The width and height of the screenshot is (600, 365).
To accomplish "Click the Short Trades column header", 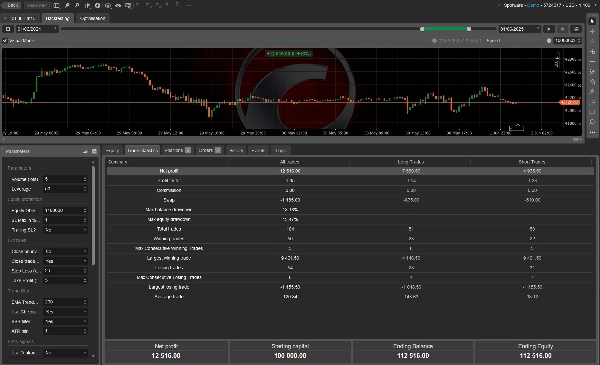I will [532, 162].
